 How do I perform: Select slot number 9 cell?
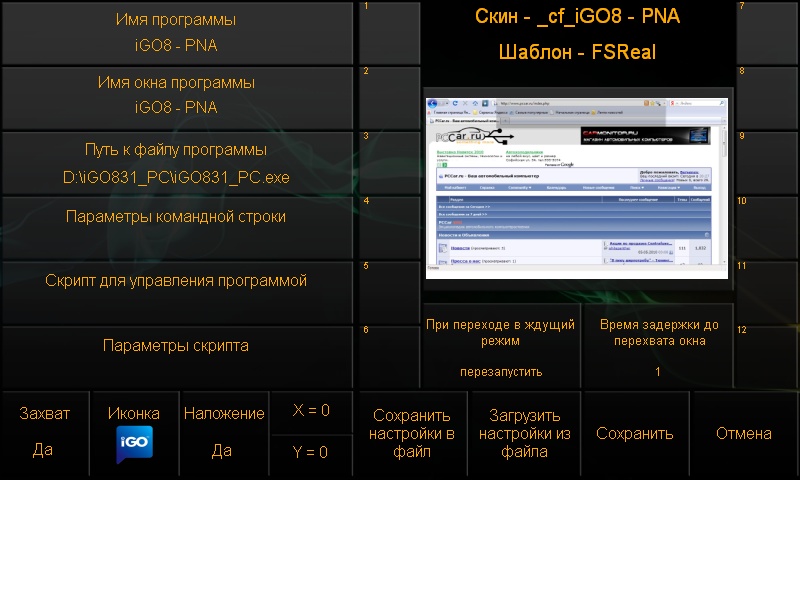pyautogui.click(x=767, y=163)
